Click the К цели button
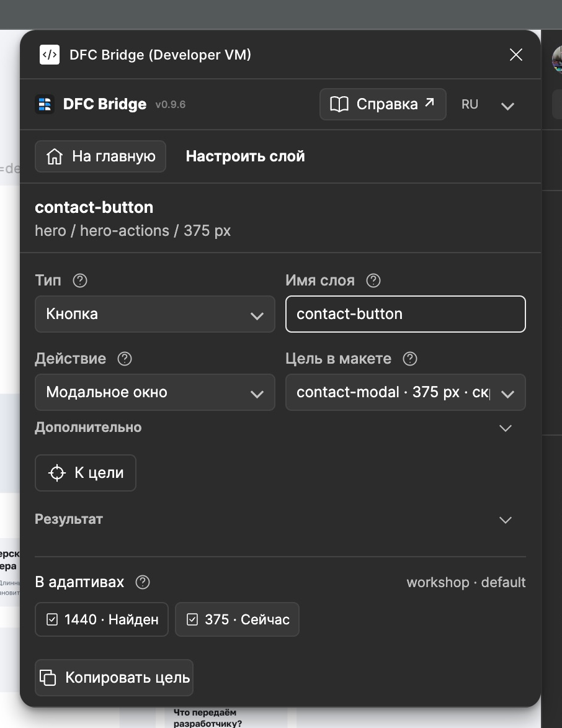The image size is (562, 728). pos(86,473)
